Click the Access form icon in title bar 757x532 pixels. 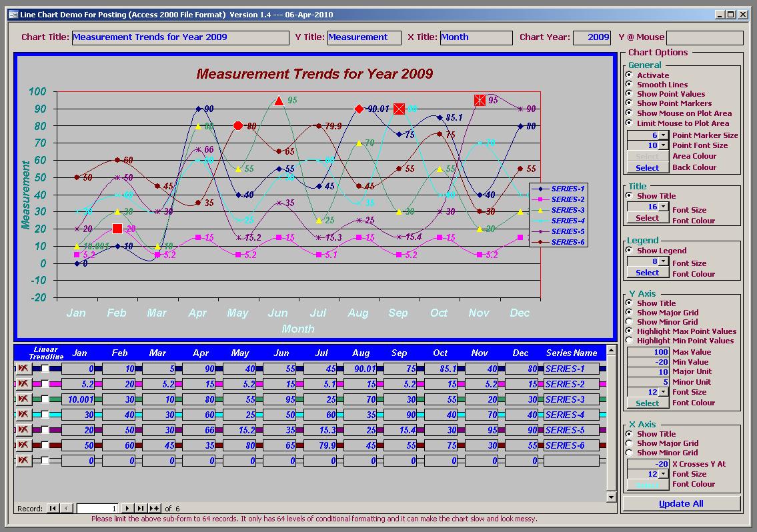(13, 15)
